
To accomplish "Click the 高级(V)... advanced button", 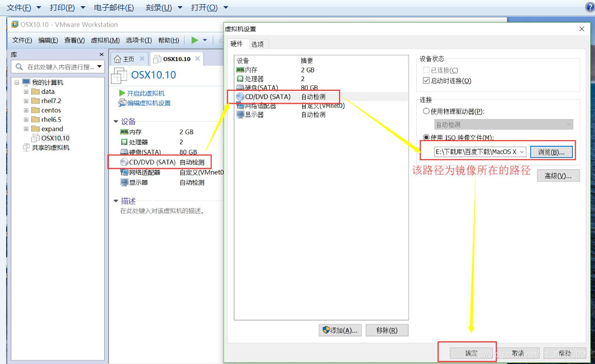I will pyautogui.click(x=558, y=176).
